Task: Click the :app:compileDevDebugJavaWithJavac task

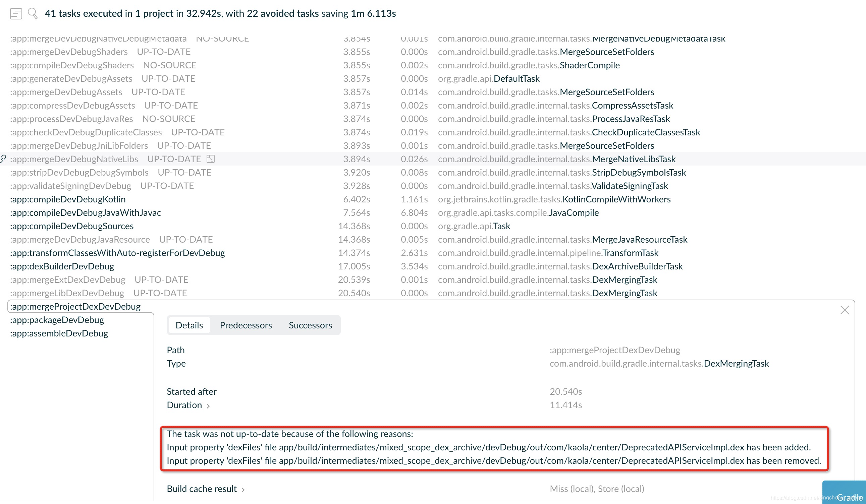Action: [86, 212]
